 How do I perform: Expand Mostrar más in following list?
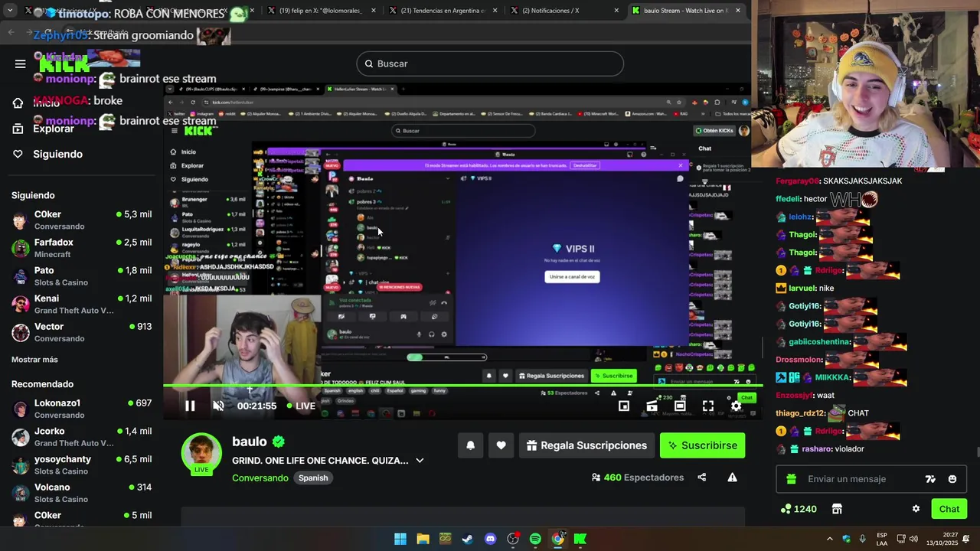[x=34, y=360]
